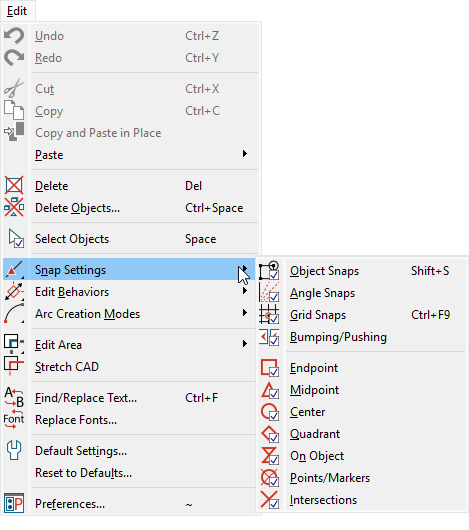Click the Default Settings wrench icon
The height and width of the screenshot is (530, 469).
tap(14, 450)
